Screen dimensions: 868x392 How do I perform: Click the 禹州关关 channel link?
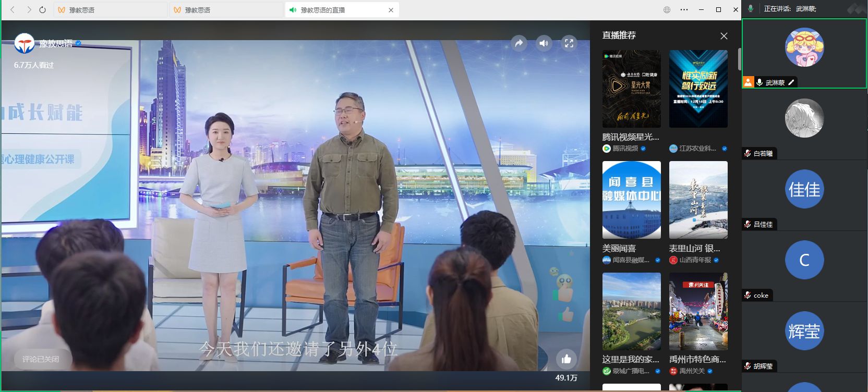coord(692,371)
